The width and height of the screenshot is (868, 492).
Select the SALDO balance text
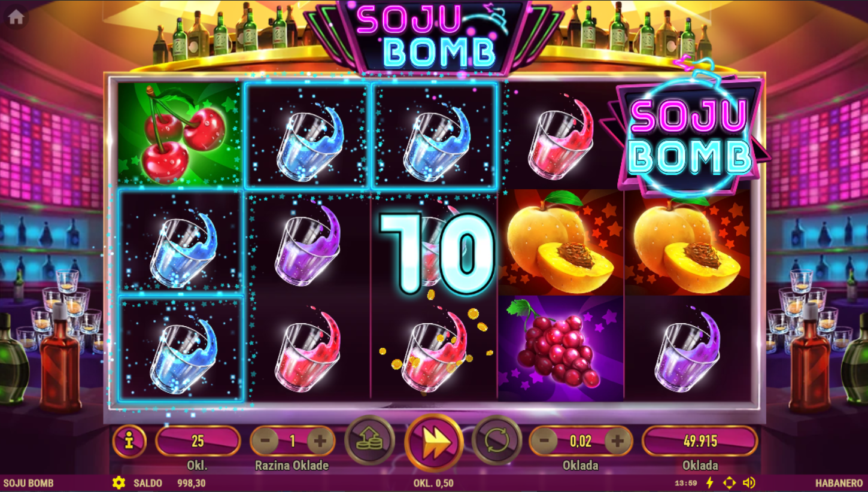[148, 483]
